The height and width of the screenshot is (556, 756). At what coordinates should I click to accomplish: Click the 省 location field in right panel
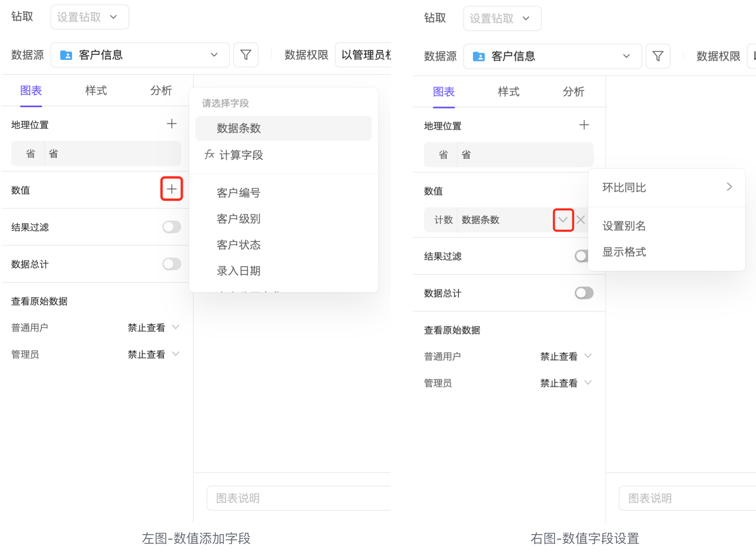click(x=508, y=155)
